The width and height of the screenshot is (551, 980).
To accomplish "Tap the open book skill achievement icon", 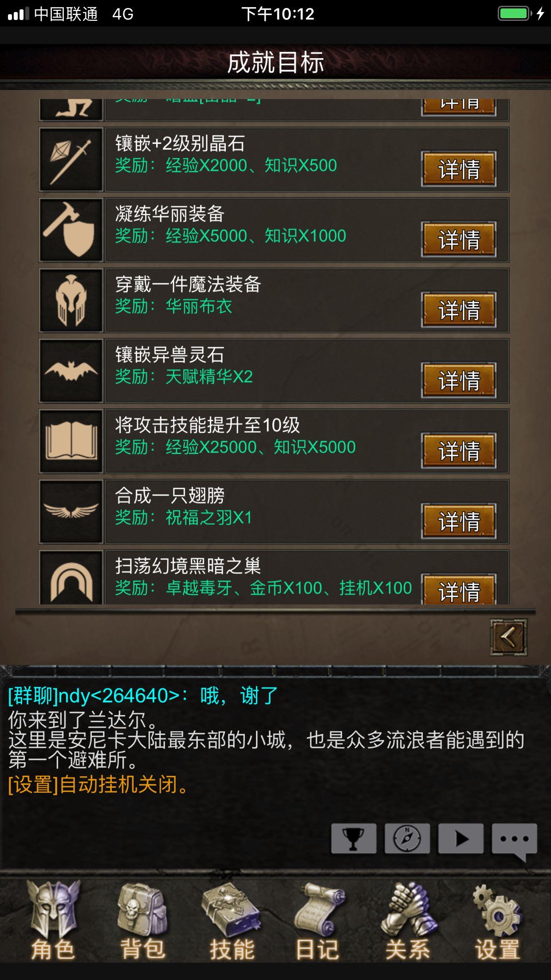I will click(71, 441).
